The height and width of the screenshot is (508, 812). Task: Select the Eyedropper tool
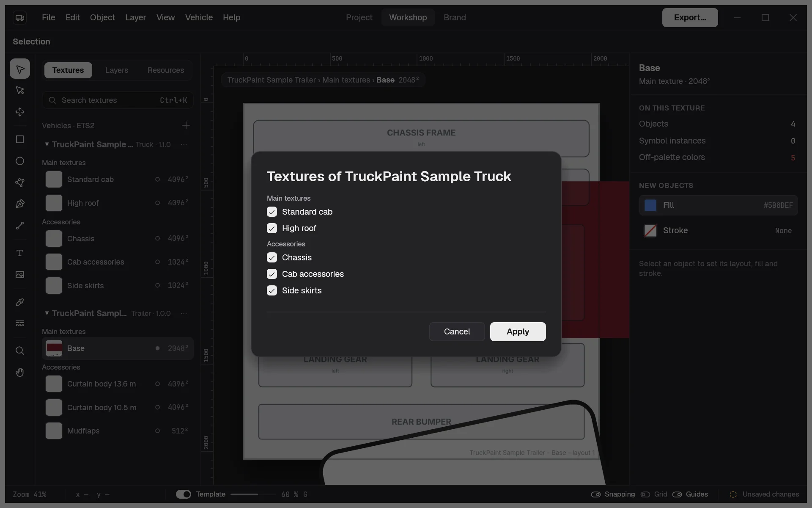point(20,302)
